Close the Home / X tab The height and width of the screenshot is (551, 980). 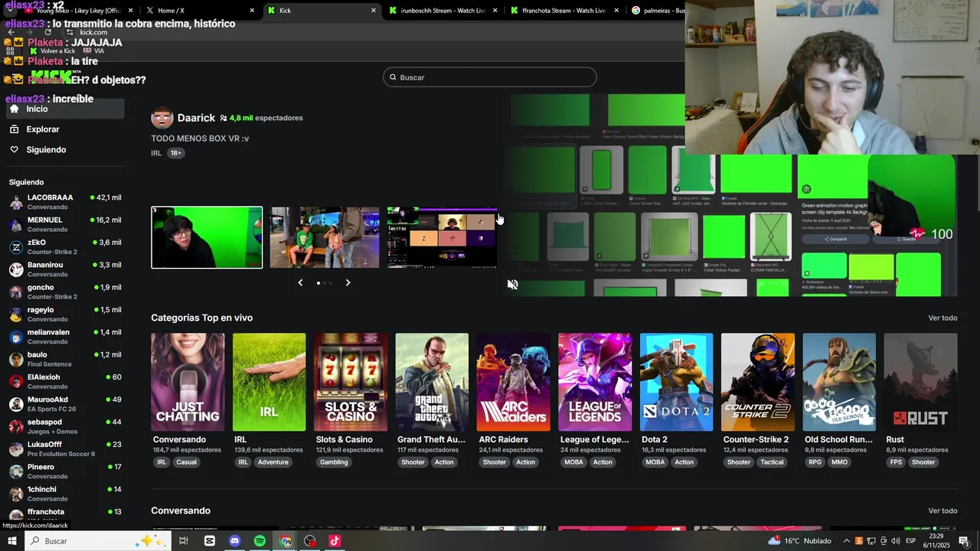tap(252, 11)
